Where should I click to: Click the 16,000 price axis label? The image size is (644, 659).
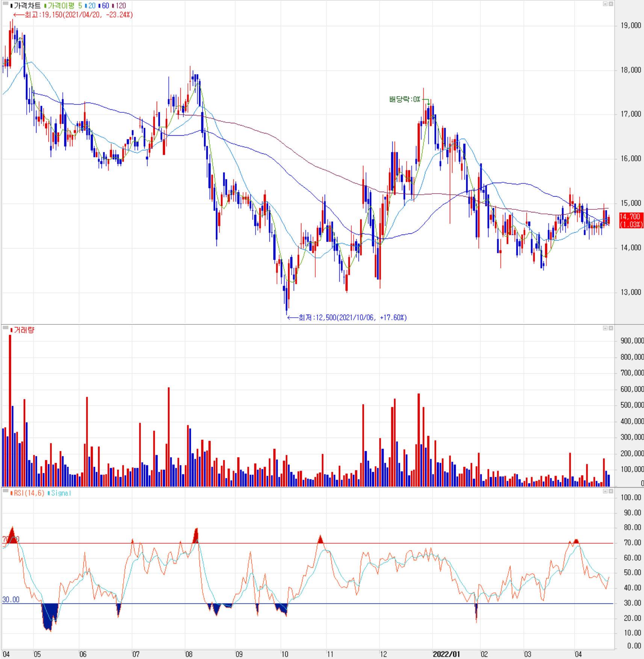pyautogui.click(x=631, y=159)
